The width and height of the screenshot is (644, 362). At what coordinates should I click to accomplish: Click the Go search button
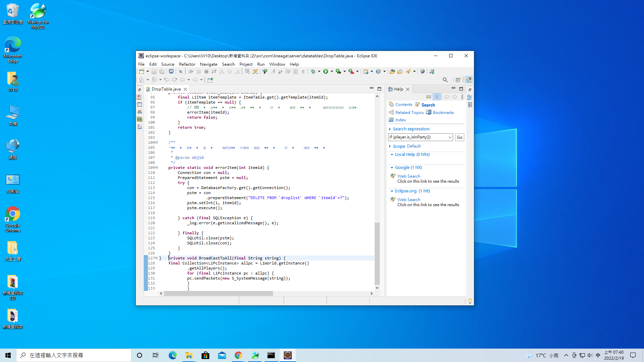pos(460,137)
